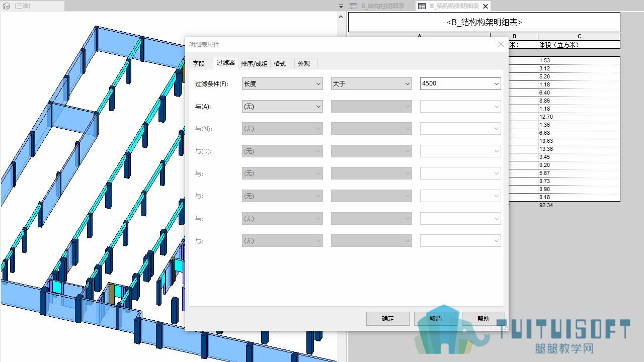Viewport: 644px width, 362px height.
Task: Open the 大于 operator dropdown
Action: pyautogui.click(x=371, y=84)
